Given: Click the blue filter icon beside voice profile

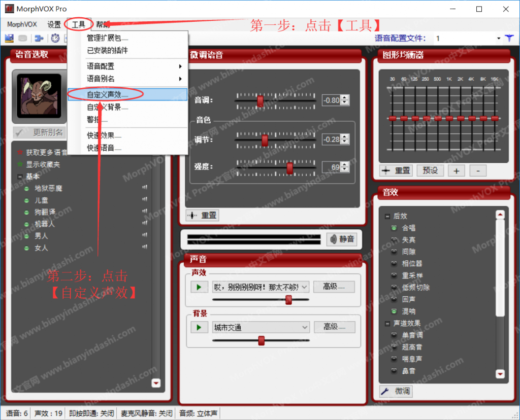Looking at the screenshot, I should [509, 39].
